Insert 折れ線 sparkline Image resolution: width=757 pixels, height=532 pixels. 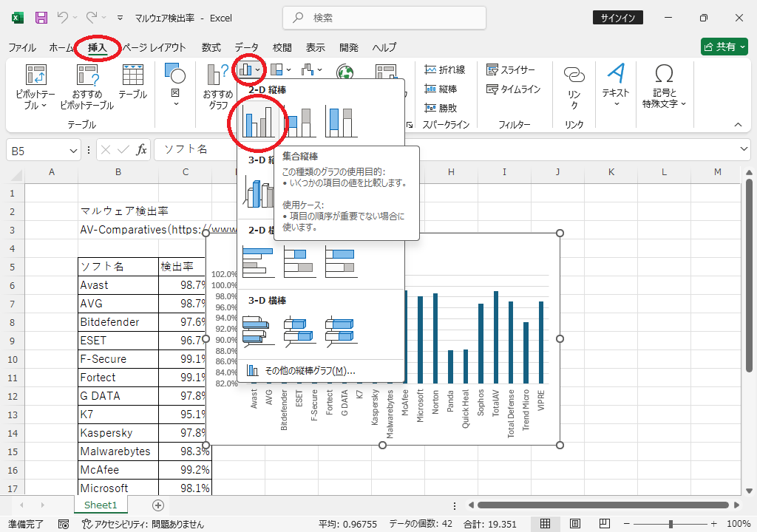click(444, 70)
